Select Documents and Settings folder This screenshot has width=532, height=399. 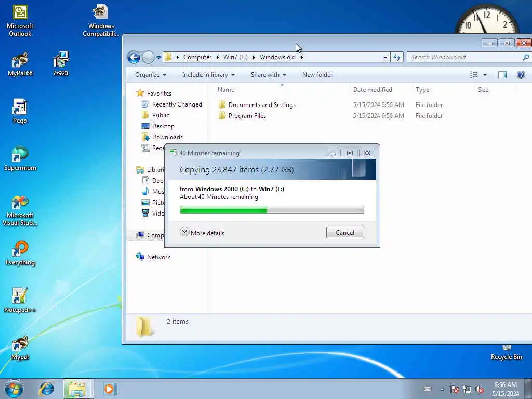pos(262,105)
